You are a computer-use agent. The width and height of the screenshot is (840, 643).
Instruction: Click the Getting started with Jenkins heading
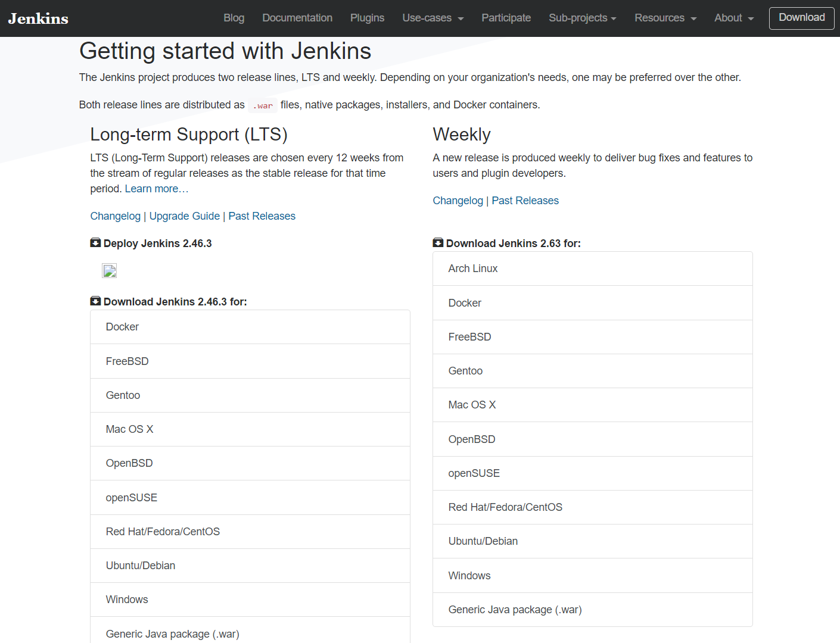tap(225, 51)
